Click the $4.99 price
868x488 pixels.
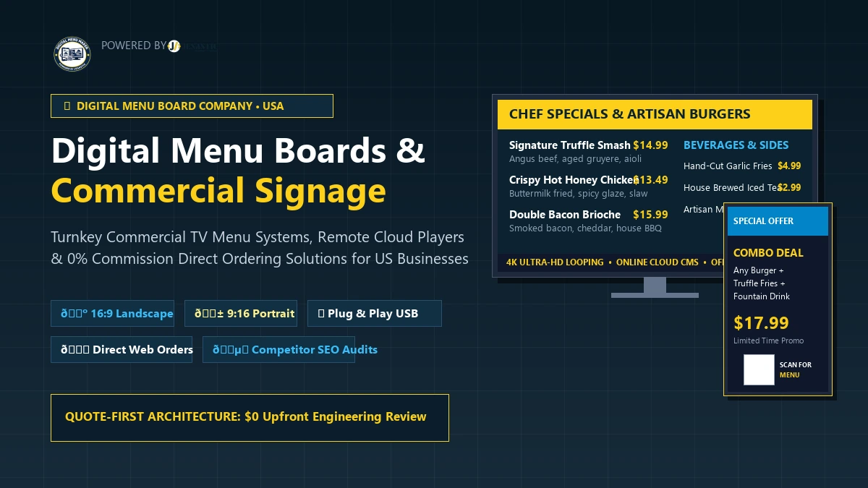pos(789,166)
